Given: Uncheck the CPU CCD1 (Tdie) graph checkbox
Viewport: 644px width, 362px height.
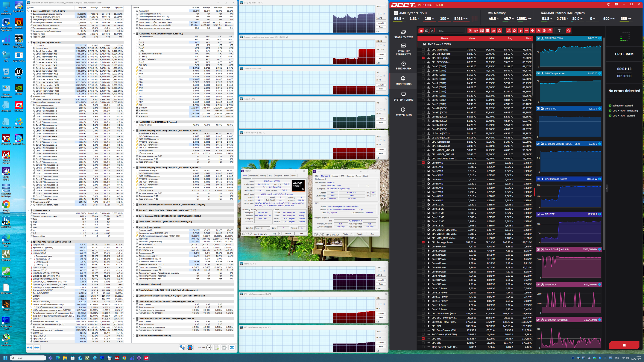Looking at the screenshot, I should click(x=423, y=58).
